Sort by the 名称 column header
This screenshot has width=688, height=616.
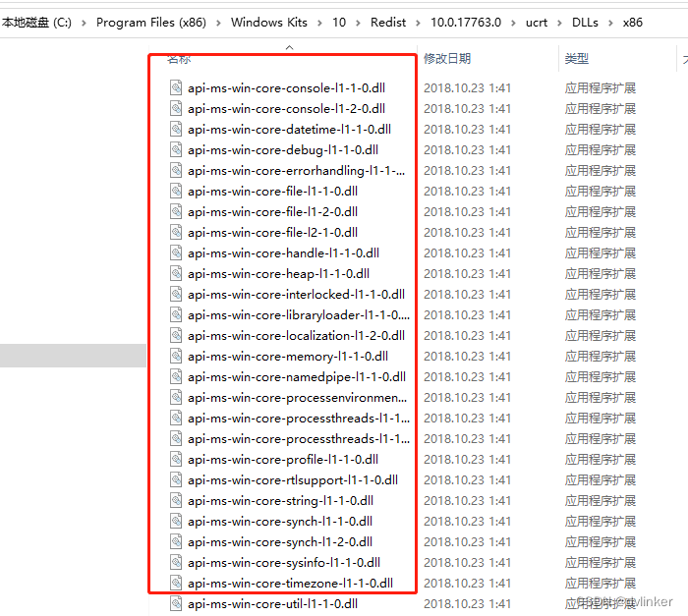179,59
